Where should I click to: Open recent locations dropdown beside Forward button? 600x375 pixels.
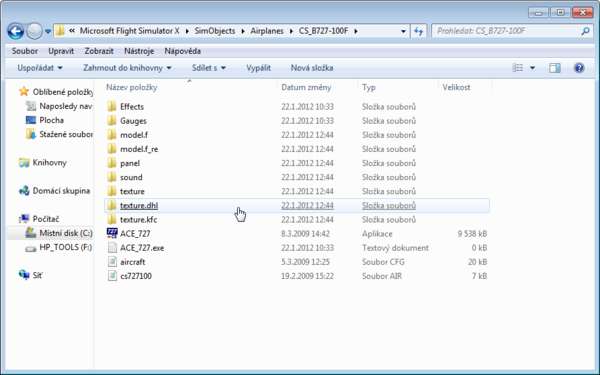click(x=48, y=31)
